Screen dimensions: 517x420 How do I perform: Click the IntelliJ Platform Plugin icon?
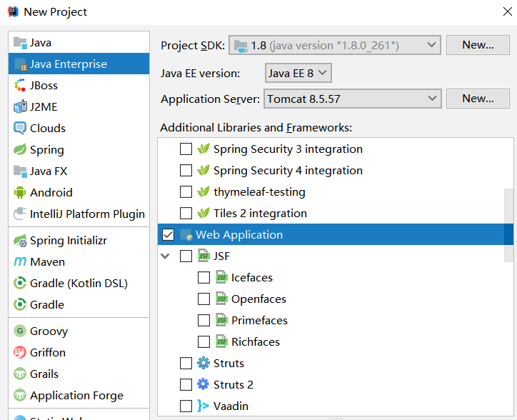pos(20,214)
